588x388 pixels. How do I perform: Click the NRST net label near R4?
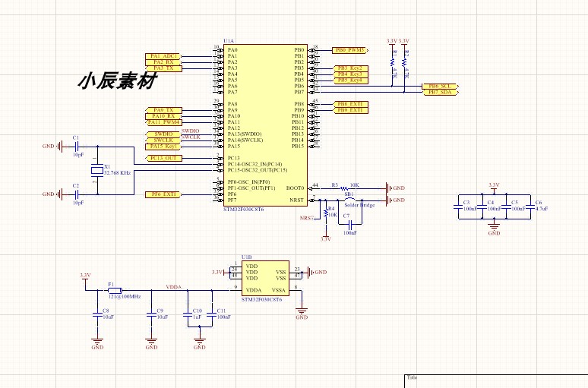[306, 218]
